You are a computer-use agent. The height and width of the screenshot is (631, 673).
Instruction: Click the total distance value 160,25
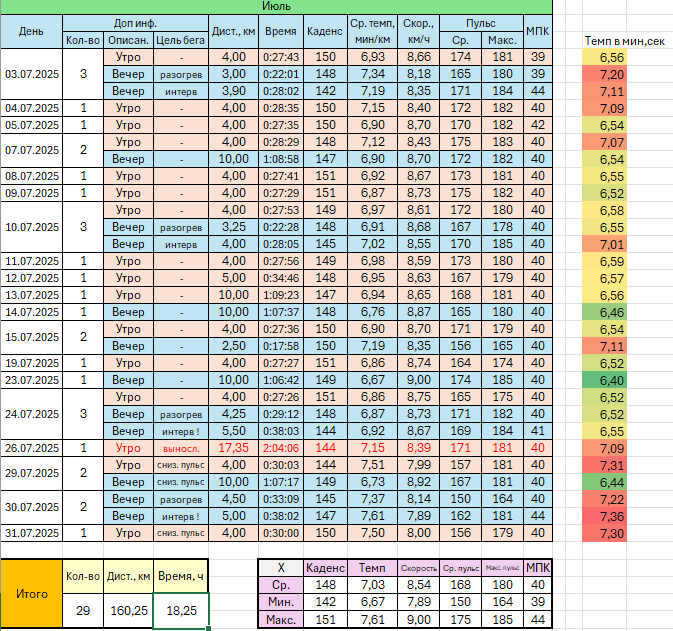(x=128, y=610)
